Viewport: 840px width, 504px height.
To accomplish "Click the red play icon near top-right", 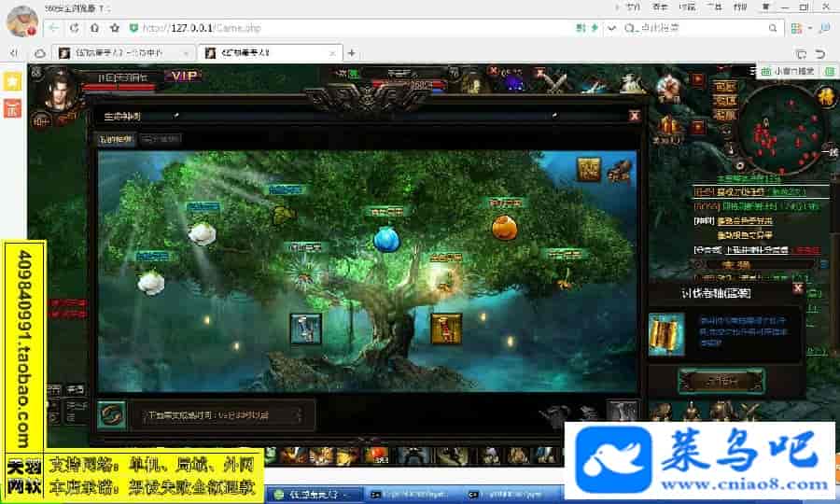I will (698, 80).
